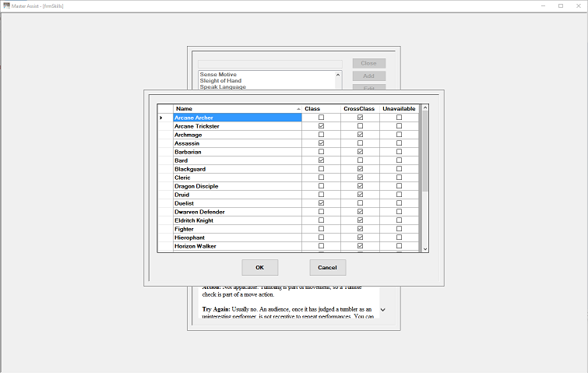Click the Unavailable column header
Image resolution: width=588 pixels, height=373 pixels.
tap(399, 109)
